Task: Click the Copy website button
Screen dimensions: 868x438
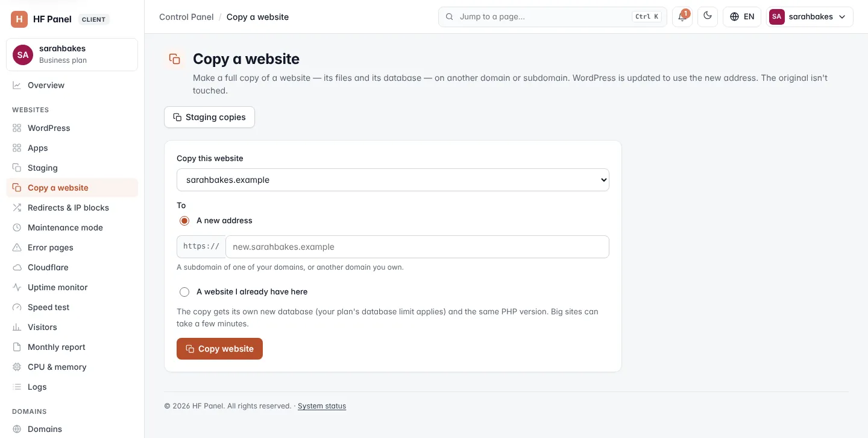Action: [x=219, y=349]
